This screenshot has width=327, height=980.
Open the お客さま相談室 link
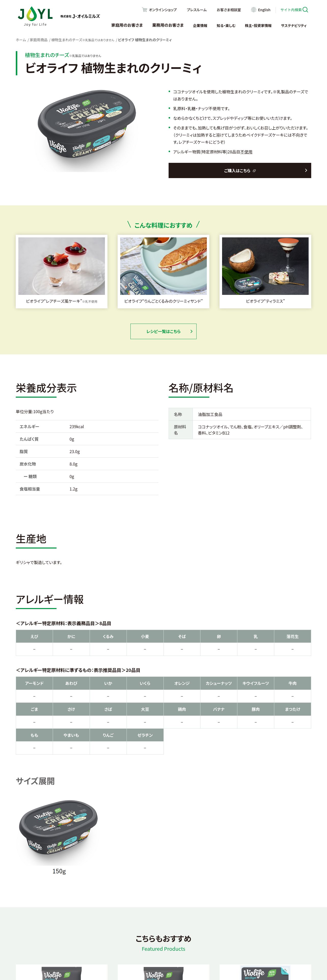[x=229, y=10]
